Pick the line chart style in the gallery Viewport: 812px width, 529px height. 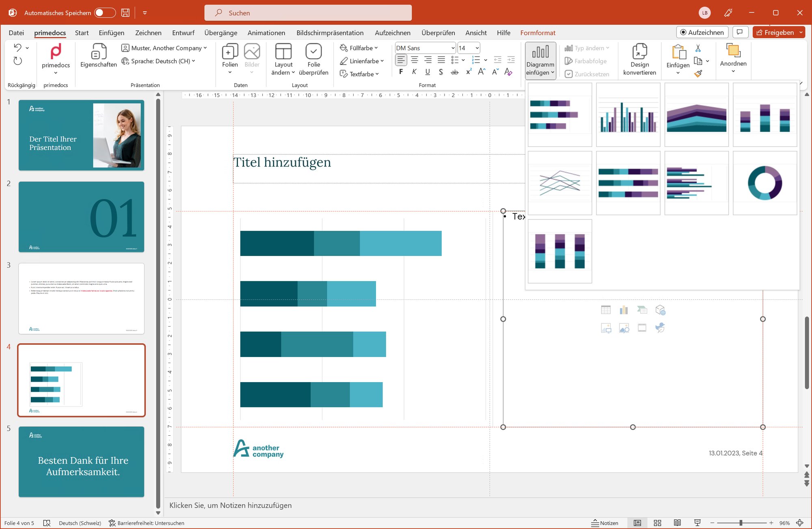click(x=560, y=183)
